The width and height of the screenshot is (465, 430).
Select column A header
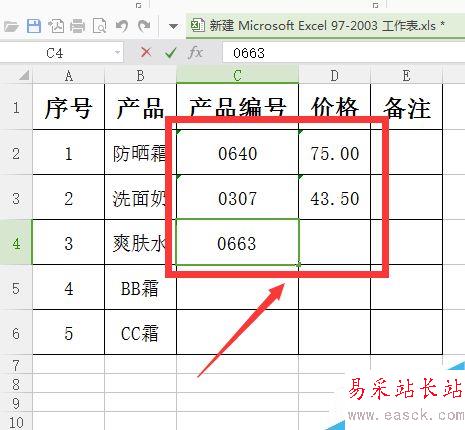69,76
